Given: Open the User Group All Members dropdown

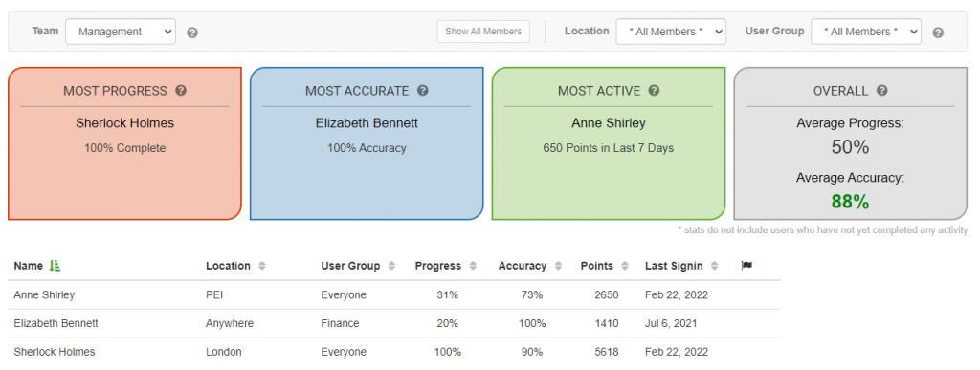Looking at the screenshot, I should pos(865,32).
